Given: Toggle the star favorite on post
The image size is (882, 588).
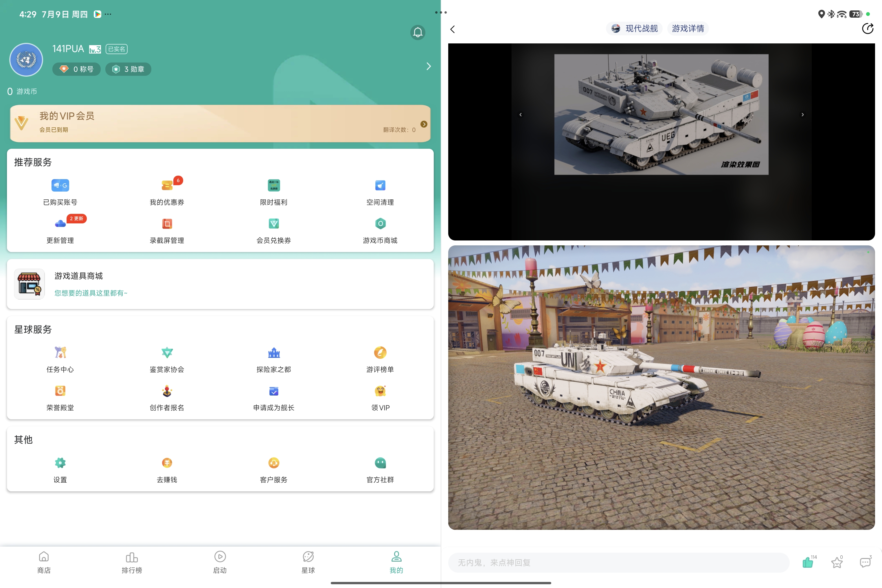Looking at the screenshot, I should pyautogui.click(x=837, y=563).
